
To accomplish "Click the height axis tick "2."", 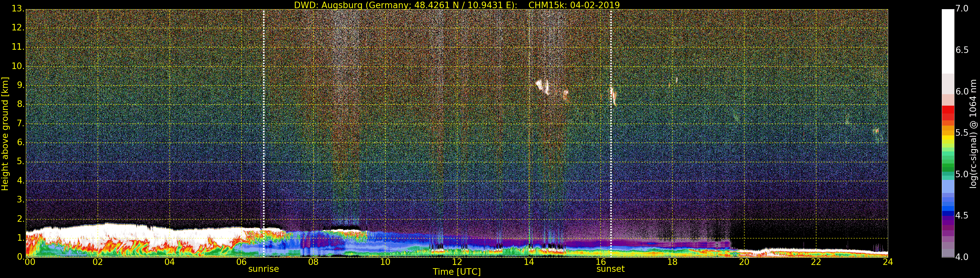I will [x=20, y=218].
